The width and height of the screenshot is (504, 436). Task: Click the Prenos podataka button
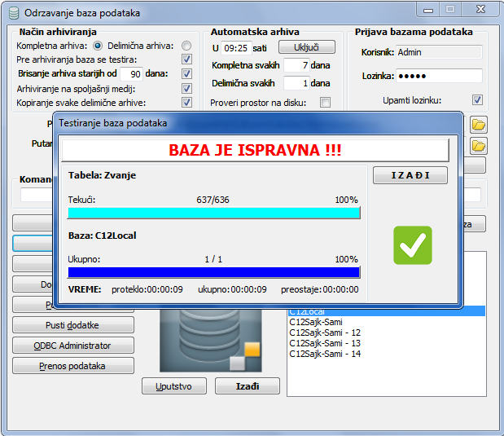(x=73, y=366)
